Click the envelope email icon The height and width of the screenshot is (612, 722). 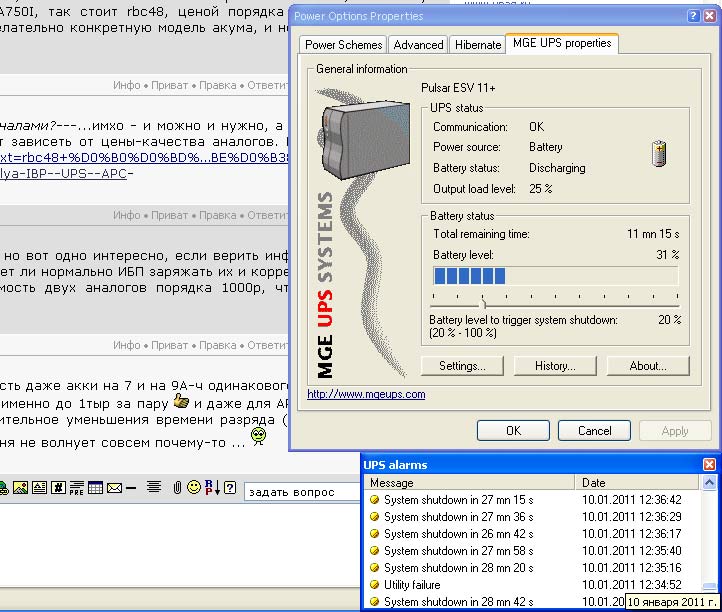tap(115, 489)
